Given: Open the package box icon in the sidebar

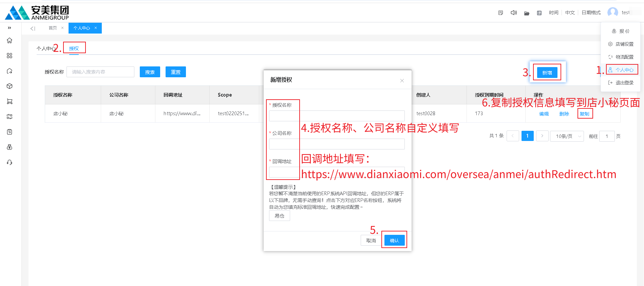Looking at the screenshot, I should coord(10,86).
